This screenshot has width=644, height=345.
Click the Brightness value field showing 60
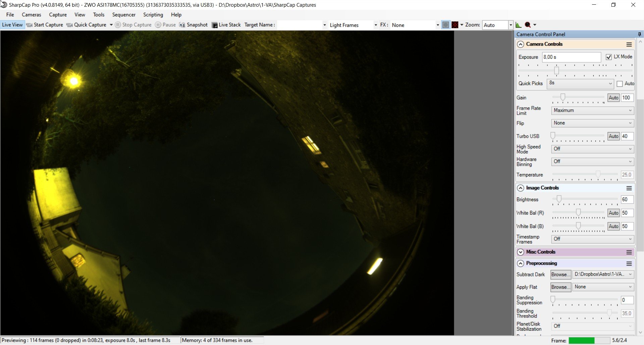click(x=627, y=199)
